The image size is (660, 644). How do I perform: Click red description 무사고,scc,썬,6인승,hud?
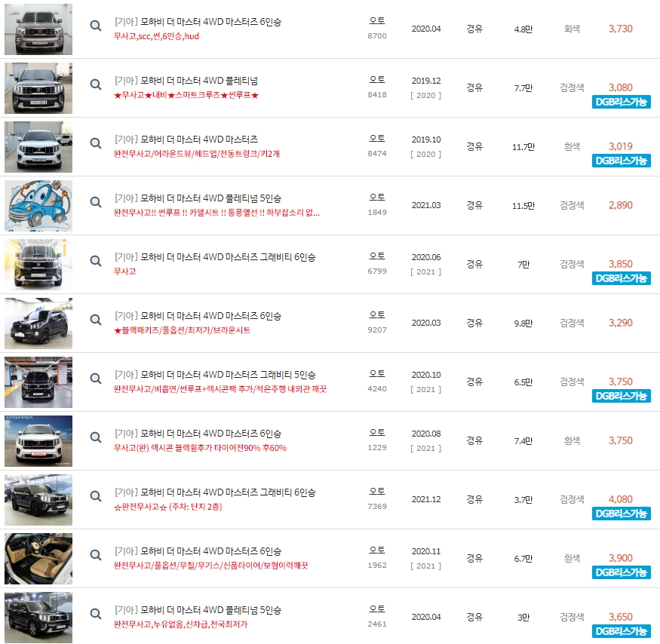pyautogui.click(x=157, y=36)
